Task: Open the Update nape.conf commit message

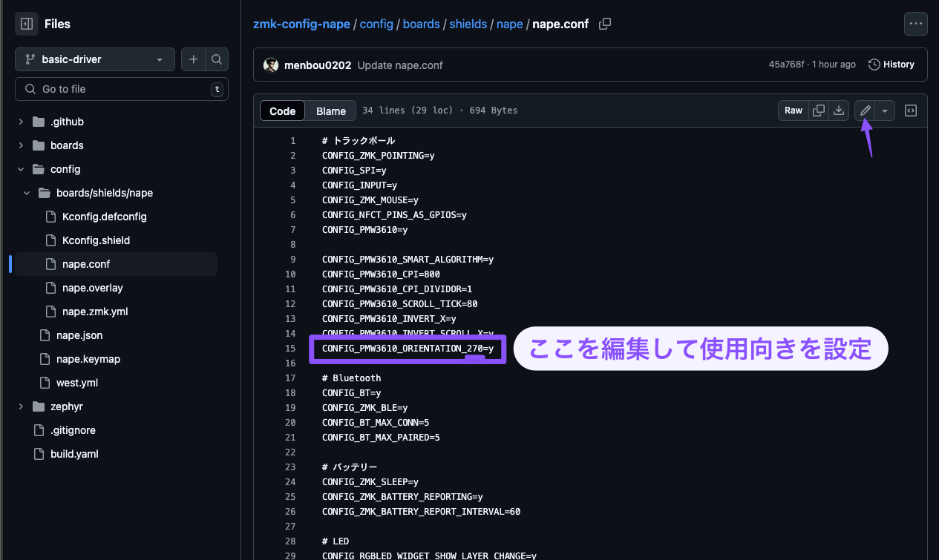Action: coord(400,65)
